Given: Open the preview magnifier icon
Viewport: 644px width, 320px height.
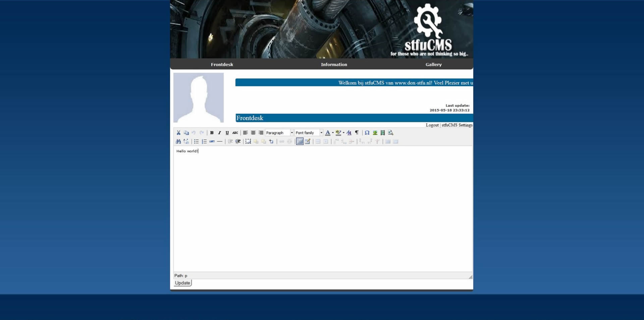Looking at the screenshot, I should pos(390,133).
